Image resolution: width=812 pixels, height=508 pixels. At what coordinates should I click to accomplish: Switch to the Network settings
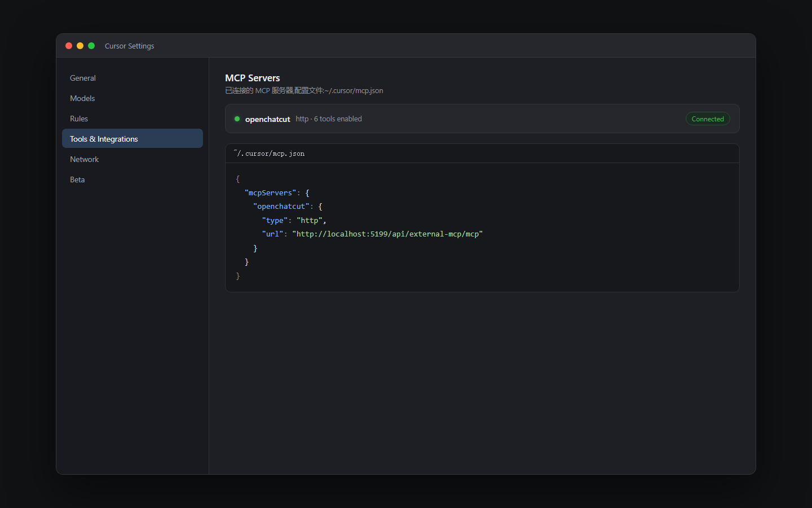tap(133, 159)
